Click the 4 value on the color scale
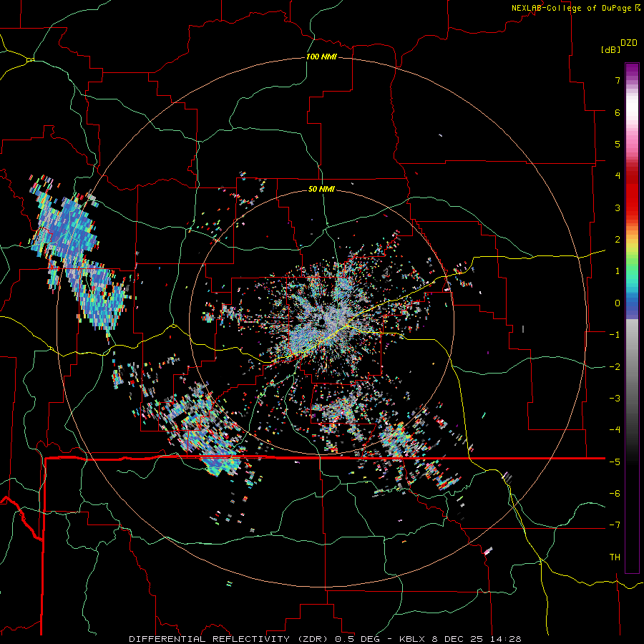 (618, 176)
